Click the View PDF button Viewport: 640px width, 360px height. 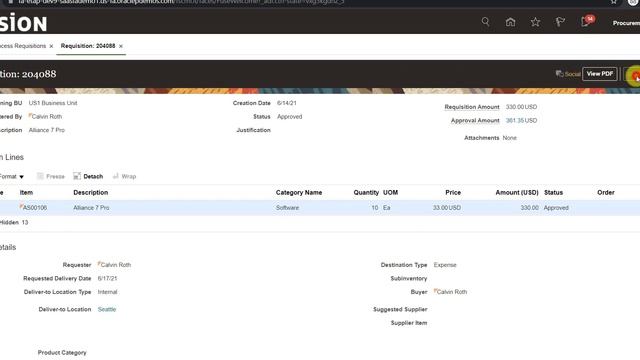coord(600,74)
